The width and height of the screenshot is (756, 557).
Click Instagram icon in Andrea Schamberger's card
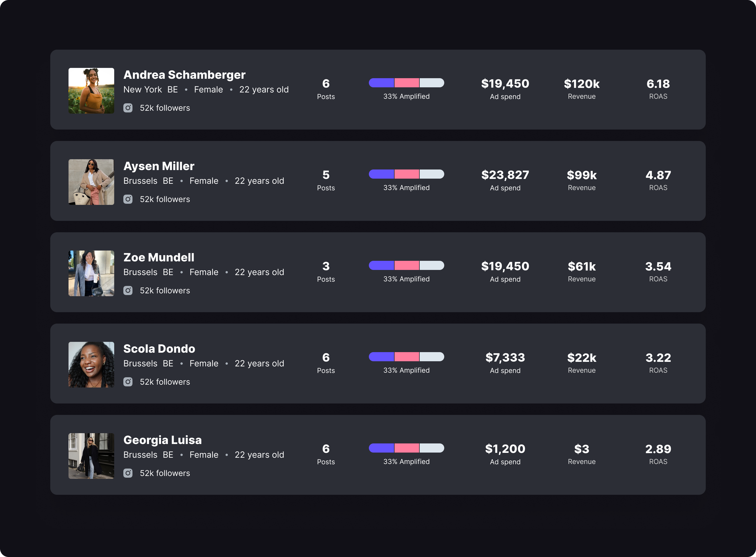point(128,108)
